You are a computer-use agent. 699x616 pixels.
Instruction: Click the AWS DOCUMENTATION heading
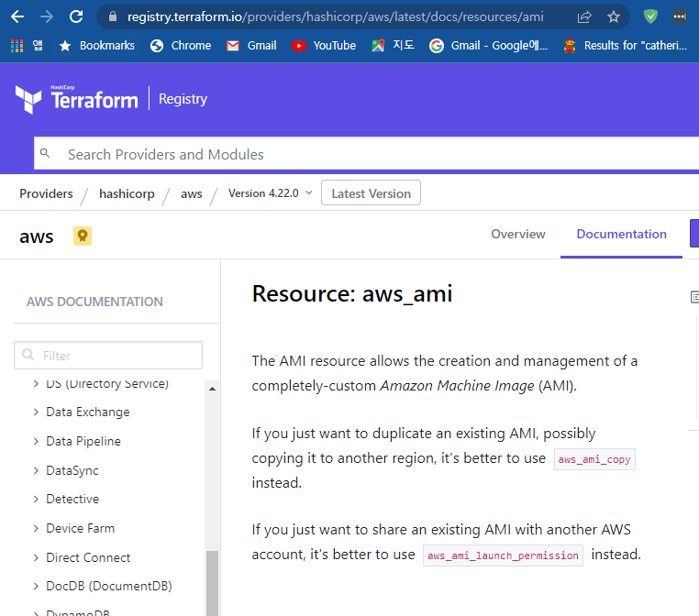[x=94, y=302]
